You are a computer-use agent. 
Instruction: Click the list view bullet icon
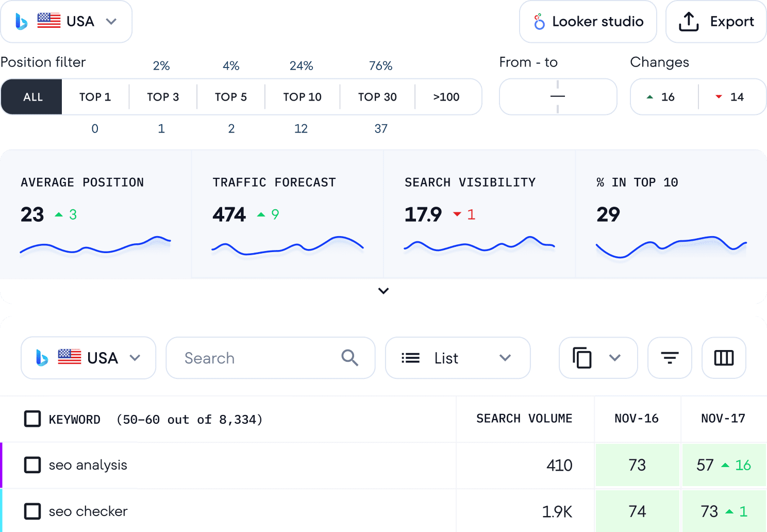410,358
